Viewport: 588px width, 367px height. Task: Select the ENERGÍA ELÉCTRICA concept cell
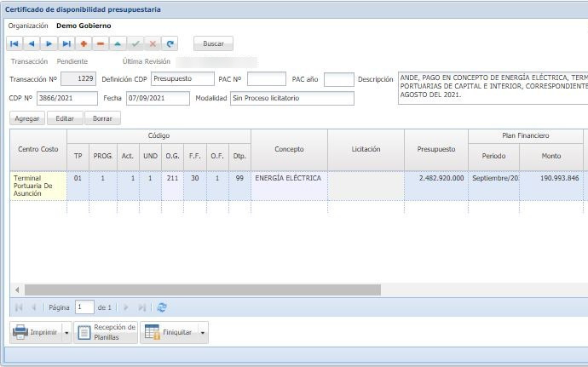coord(289,186)
